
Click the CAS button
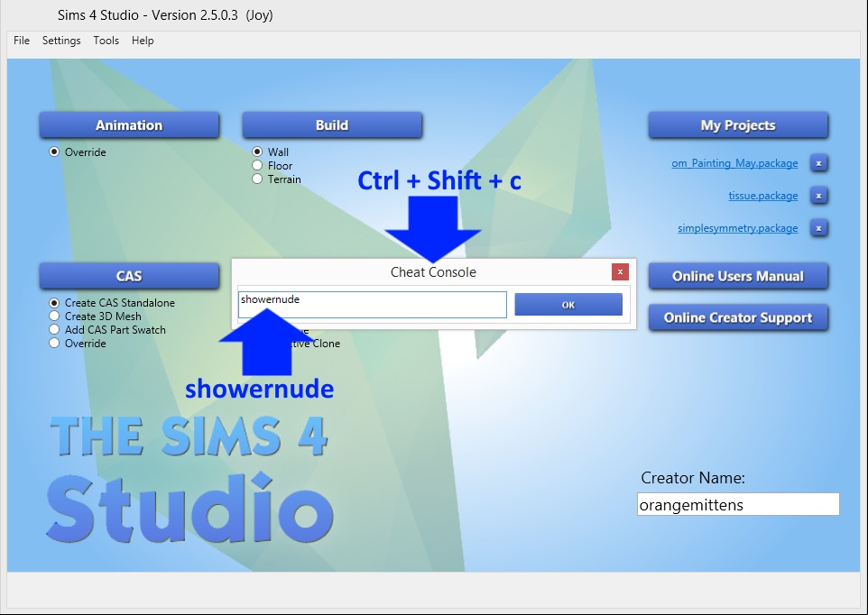(129, 276)
